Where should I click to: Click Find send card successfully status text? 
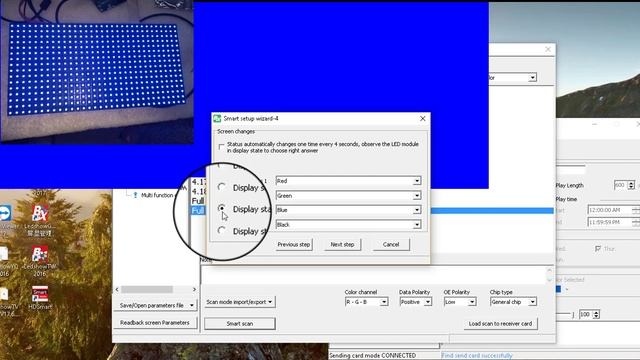coord(477,356)
